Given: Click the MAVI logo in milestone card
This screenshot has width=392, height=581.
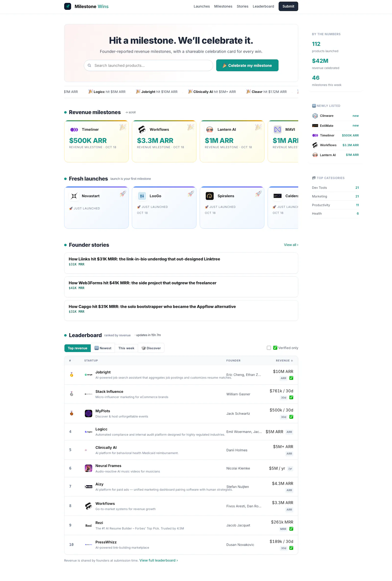Looking at the screenshot, I should point(277,129).
